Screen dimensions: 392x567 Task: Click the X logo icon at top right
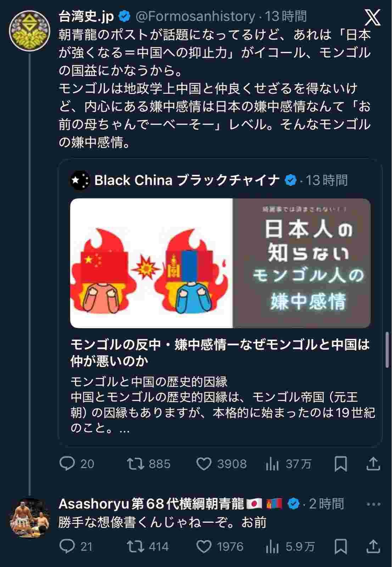click(373, 18)
